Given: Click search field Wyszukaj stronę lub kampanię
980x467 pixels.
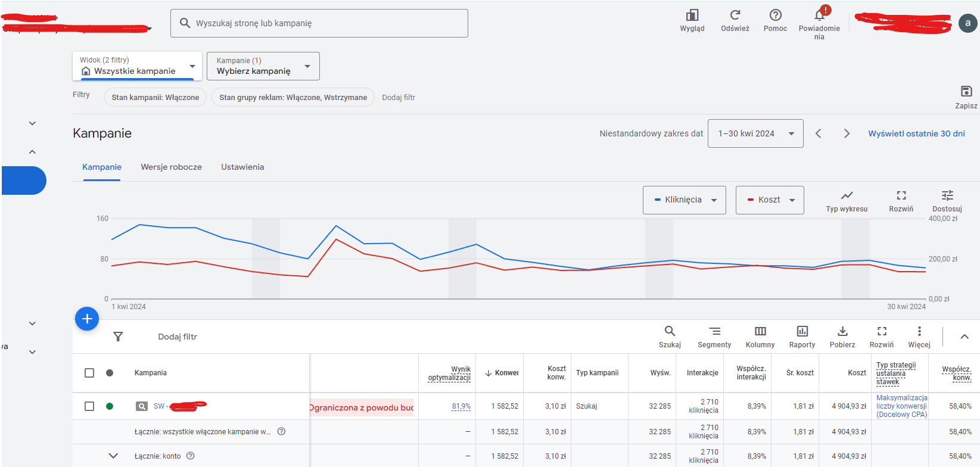Looking at the screenshot, I should (x=319, y=23).
